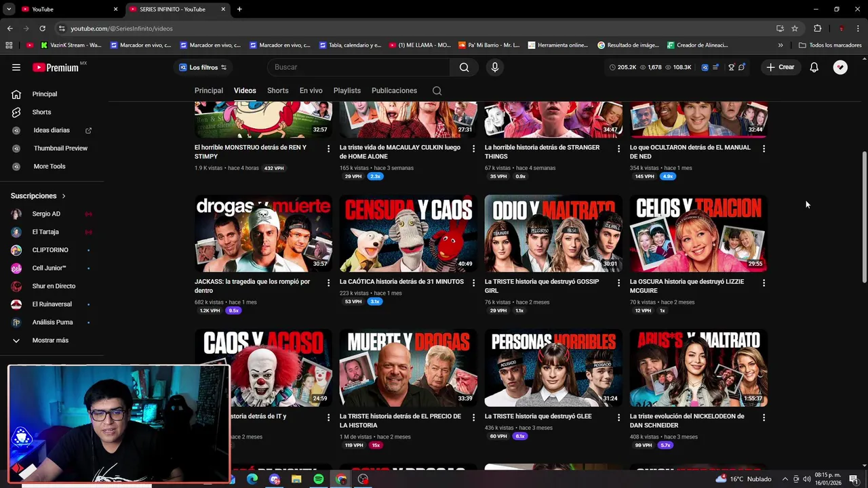The height and width of the screenshot is (488, 868).
Task: Click the vidIQ logo icon in top stats bar
Action: (705, 67)
